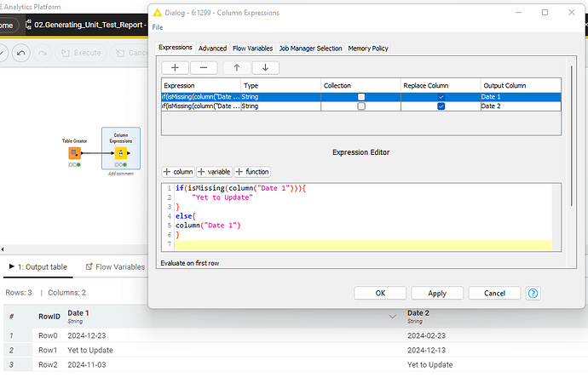Maximize the Column Expressions dialog
Viewport: 588px width, 383px height.
coord(545,13)
